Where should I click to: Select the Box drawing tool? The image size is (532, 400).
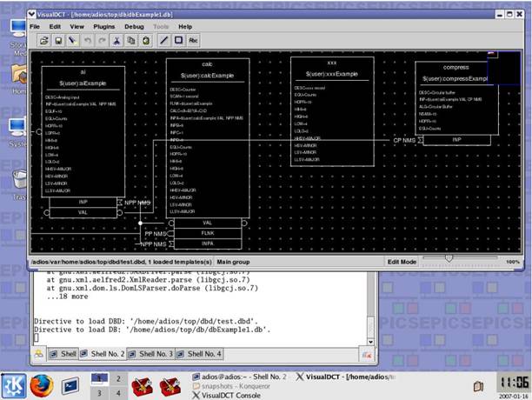click(177, 40)
